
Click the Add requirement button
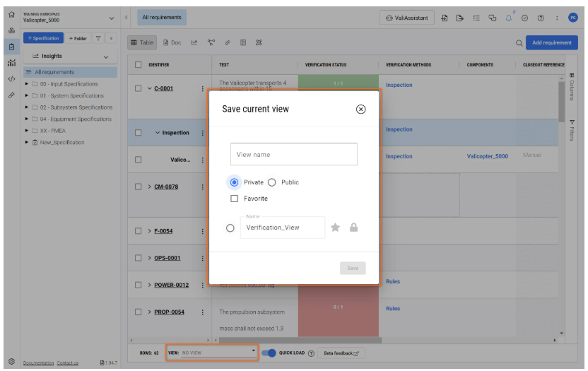[552, 43]
